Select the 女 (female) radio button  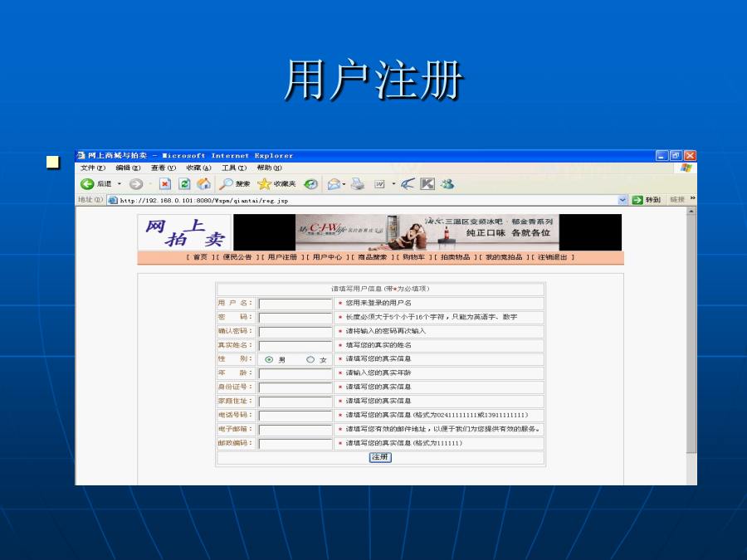pyautogui.click(x=310, y=359)
